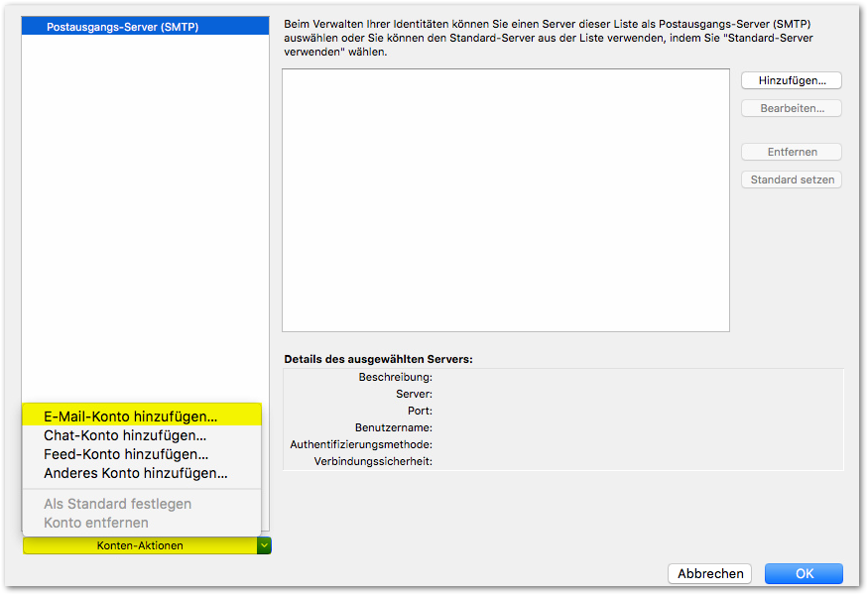The width and height of the screenshot is (868, 595).
Task: Select Postausgangs-Server (SMTP) in the sidebar
Action: tap(122, 27)
